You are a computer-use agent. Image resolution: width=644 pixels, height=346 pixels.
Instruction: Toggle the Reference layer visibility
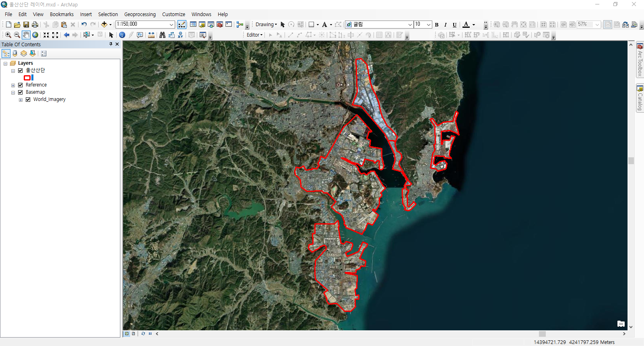(x=20, y=85)
